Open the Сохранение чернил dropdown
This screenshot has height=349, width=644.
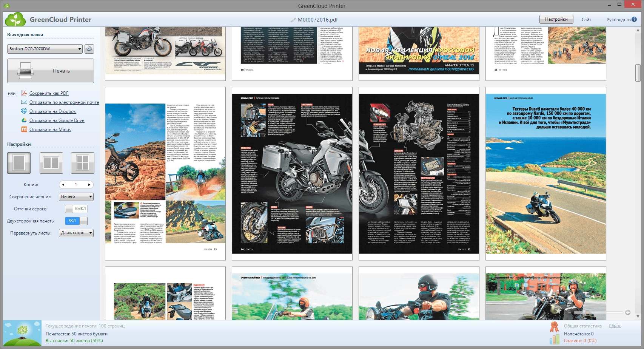click(x=77, y=197)
